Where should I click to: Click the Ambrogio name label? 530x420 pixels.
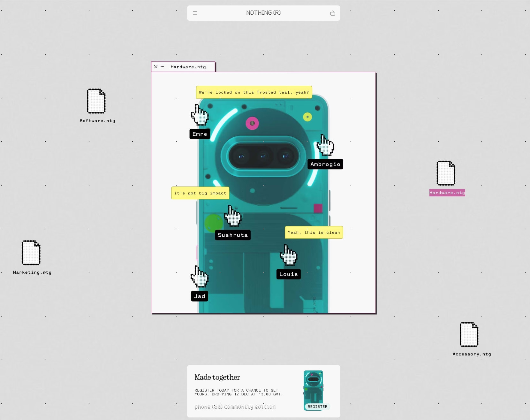(325, 164)
